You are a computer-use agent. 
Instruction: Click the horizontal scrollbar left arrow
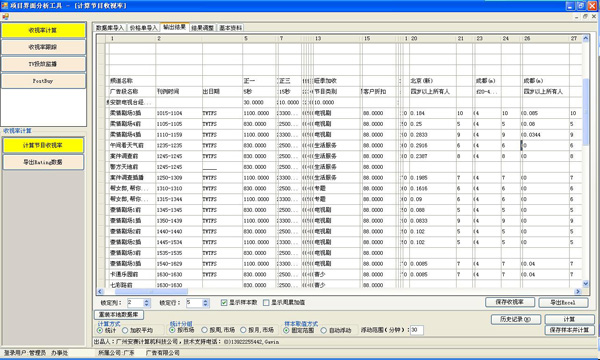point(100,292)
